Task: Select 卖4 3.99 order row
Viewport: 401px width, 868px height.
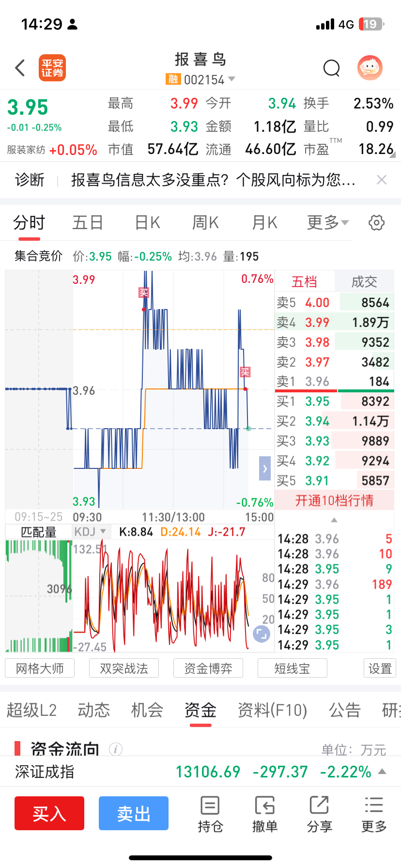Action: point(334,323)
